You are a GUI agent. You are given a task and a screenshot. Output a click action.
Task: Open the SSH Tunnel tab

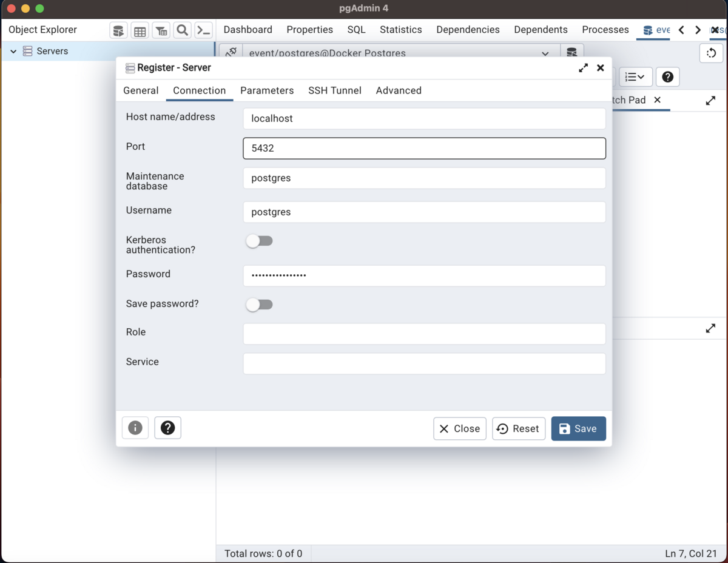pos(335,90)
